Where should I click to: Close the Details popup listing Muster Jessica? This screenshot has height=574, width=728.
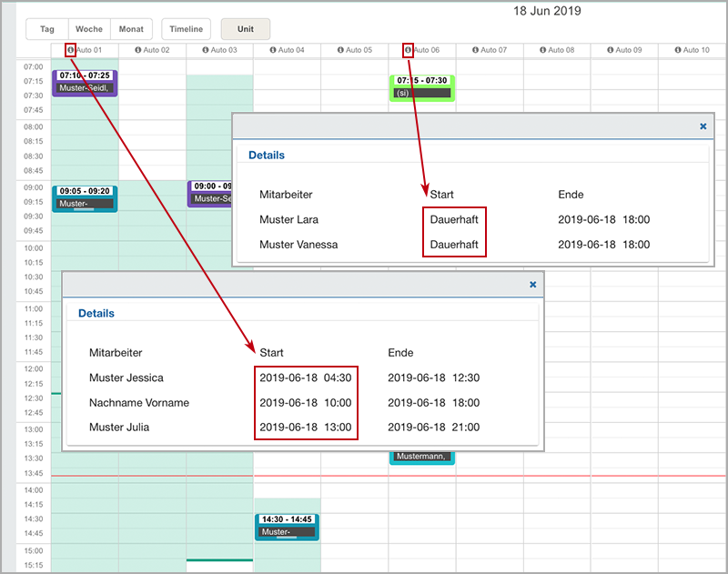coord(533,285)
